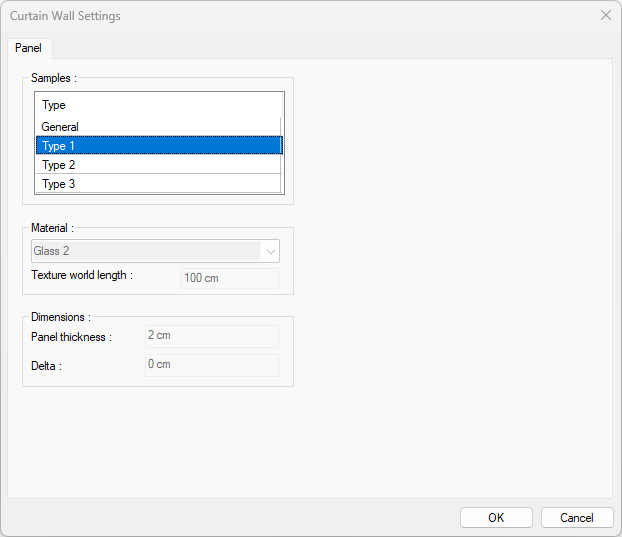Pick Type 3 in the samples list
The width and height of the screenshot is (622, 537).
click(x=159, y=184)
